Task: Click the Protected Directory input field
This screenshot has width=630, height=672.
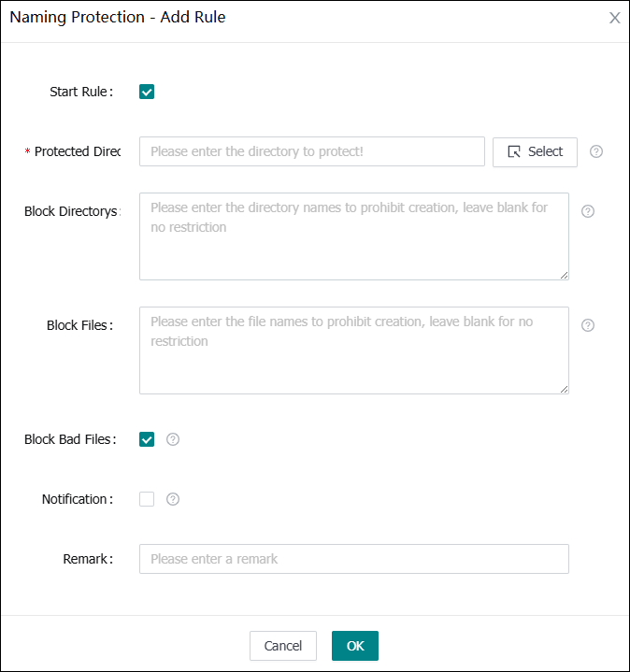Action: [x=311, y=151]
